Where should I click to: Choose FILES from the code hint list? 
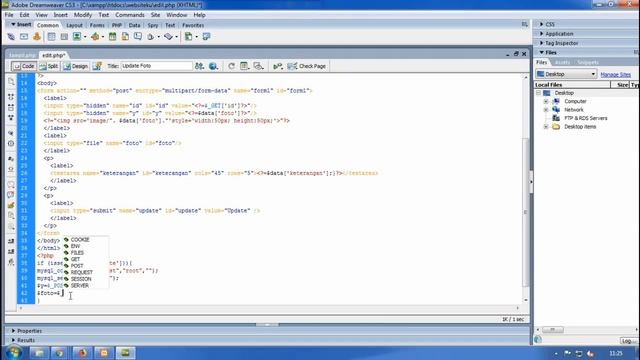coord(77,253)
